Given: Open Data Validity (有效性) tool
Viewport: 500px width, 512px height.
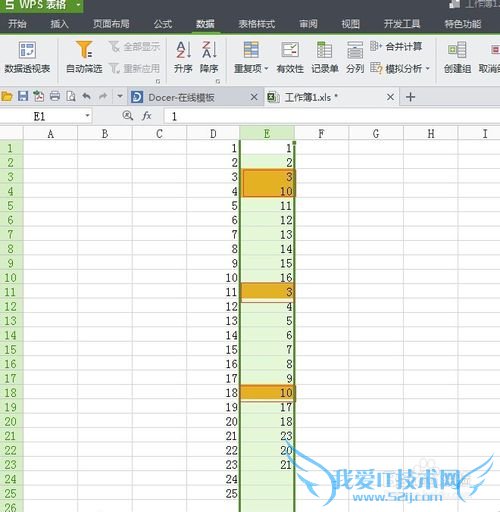Looking at the screenshot, I should click(290, 57).
